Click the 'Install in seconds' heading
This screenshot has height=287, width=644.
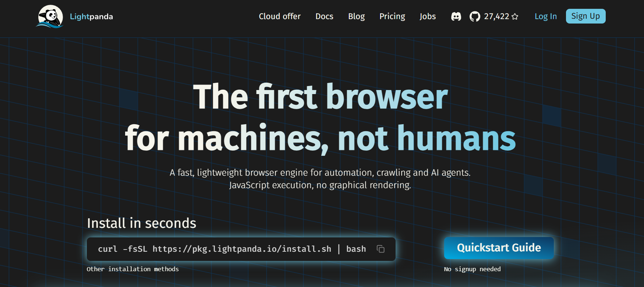click(142, 223)
